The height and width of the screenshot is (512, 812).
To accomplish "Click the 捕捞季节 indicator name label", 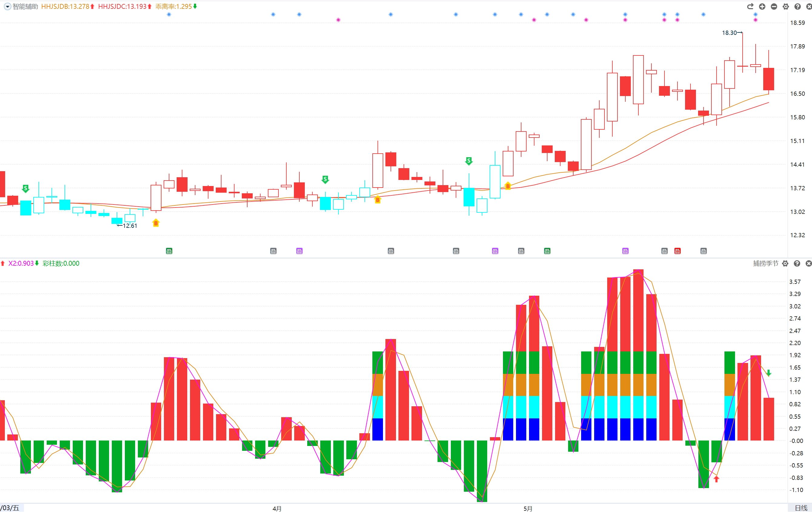I will (766, 263).
